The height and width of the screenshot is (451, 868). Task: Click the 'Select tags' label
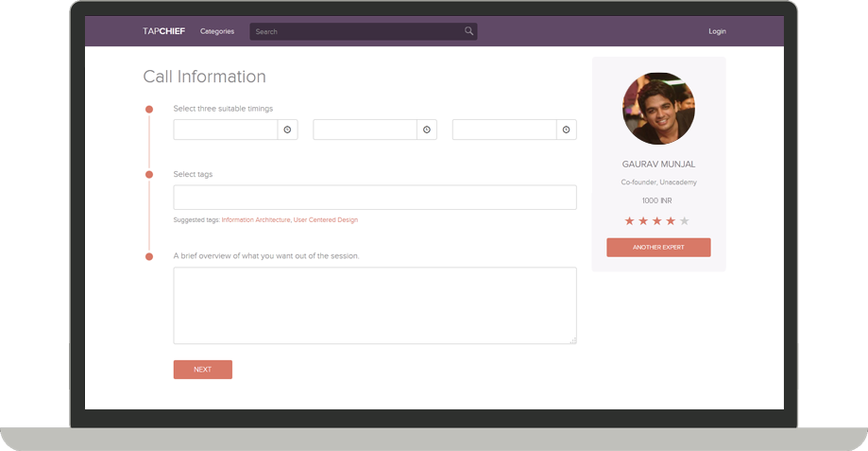[x=193, y=174]
